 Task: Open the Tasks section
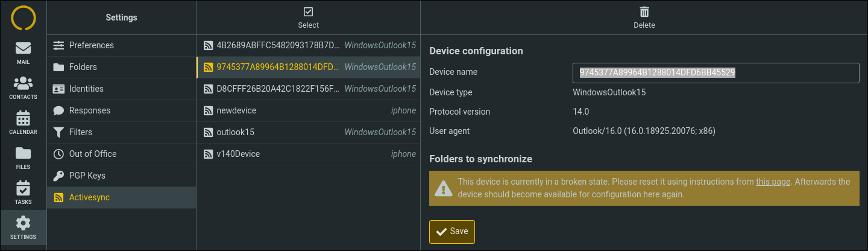[x=23, y=193]
